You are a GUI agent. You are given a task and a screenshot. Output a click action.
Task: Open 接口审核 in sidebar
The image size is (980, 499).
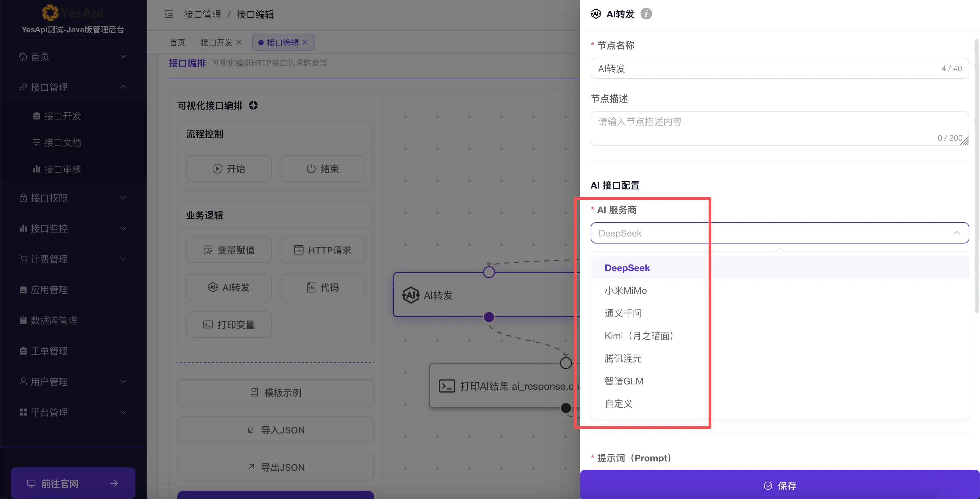point(73,169)
